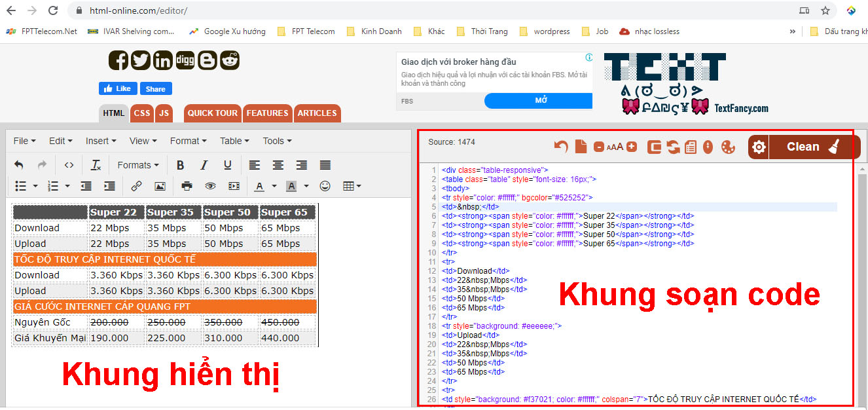Switch to the CSS tab

[x=142, y=113]
